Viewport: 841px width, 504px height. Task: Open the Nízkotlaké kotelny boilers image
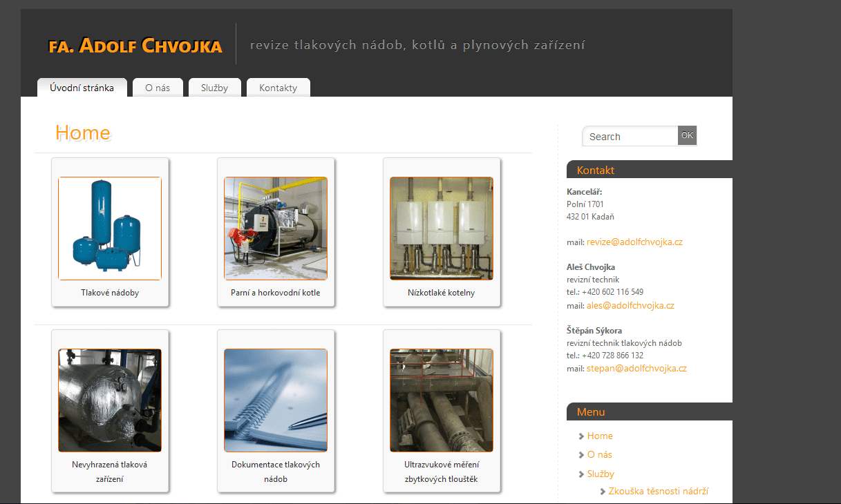[x=442, y=229]
